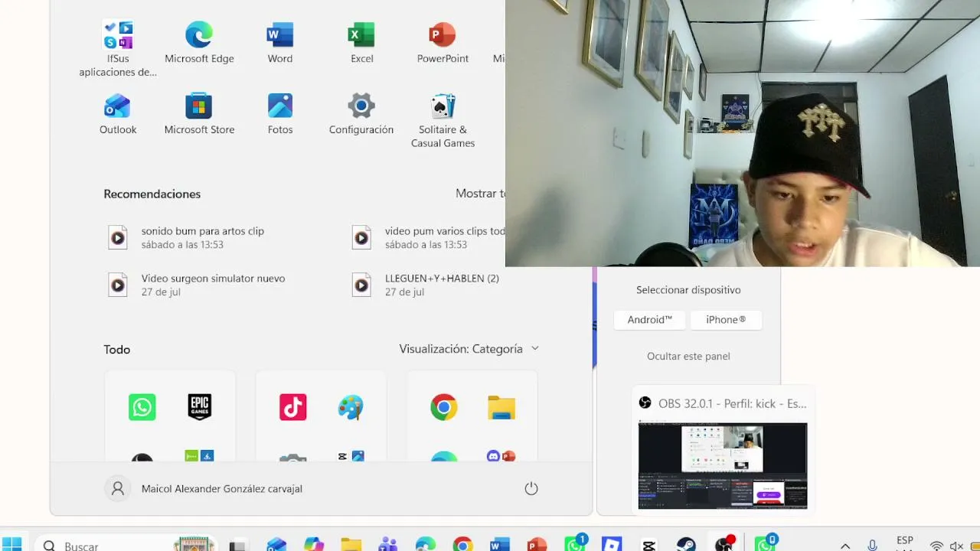Click the Buscar search box on taskbar

[127, 543]
